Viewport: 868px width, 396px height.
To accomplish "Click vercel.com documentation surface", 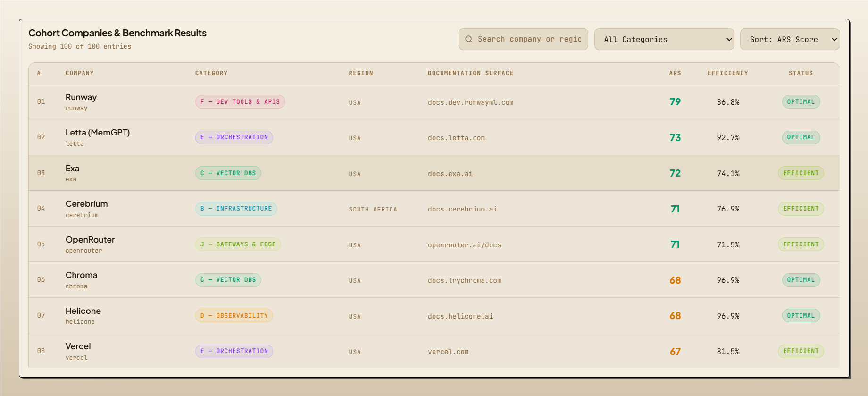I will click(x=449, y=352).
